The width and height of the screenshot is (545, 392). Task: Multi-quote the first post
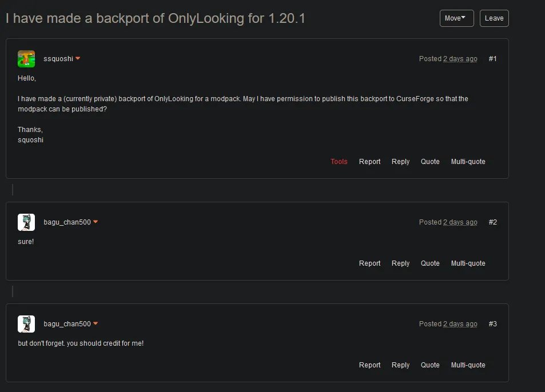[x=468, y=162]
